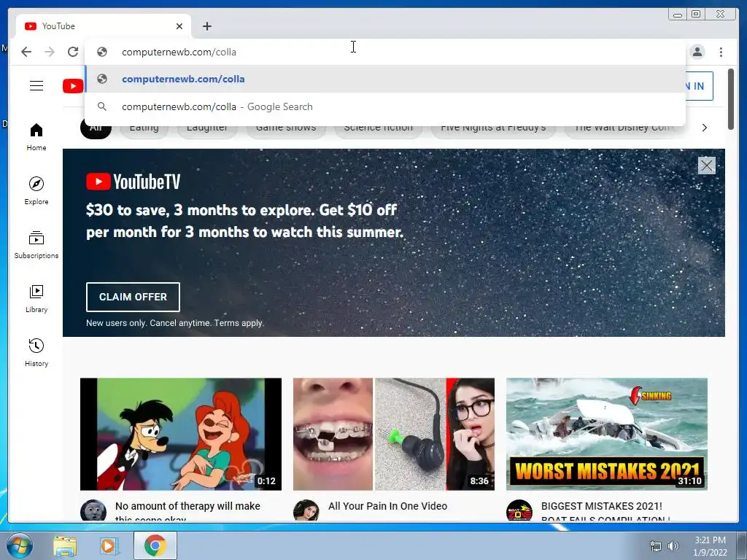
Task: Open Library in the sidebar
Action: [36, 298]
